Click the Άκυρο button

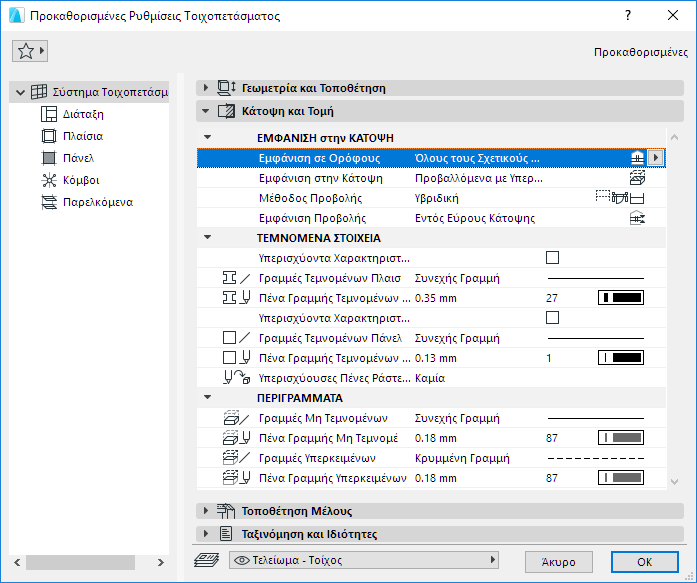[558, 562]
